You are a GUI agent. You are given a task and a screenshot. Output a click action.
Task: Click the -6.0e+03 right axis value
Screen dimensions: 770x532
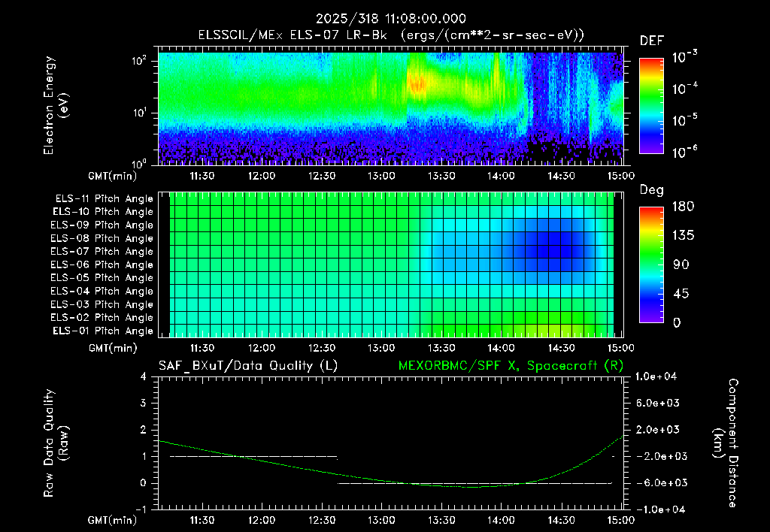[657, 483]
